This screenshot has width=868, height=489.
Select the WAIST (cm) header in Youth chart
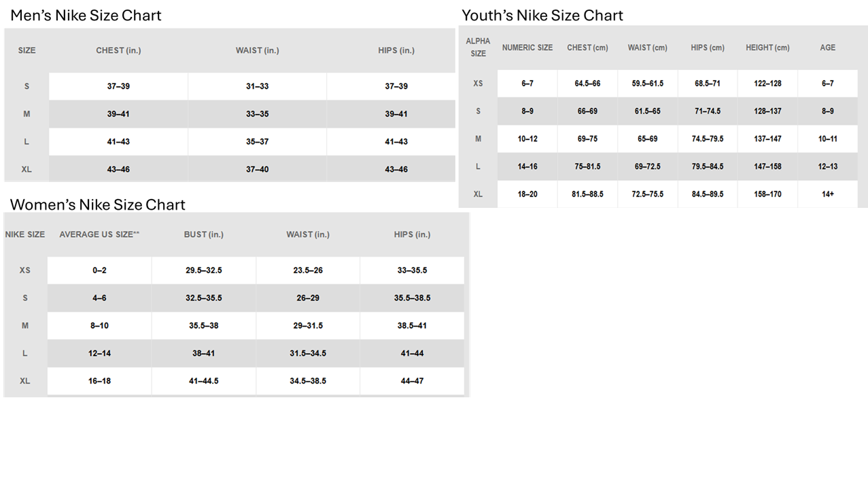[x=647, y=48]
